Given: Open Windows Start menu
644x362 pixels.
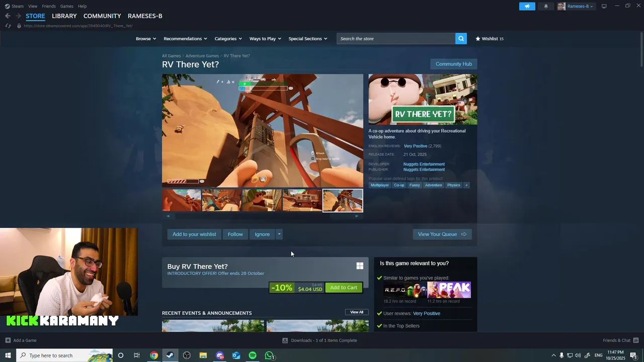Looking at the screenshot, I should pos(8,355).
